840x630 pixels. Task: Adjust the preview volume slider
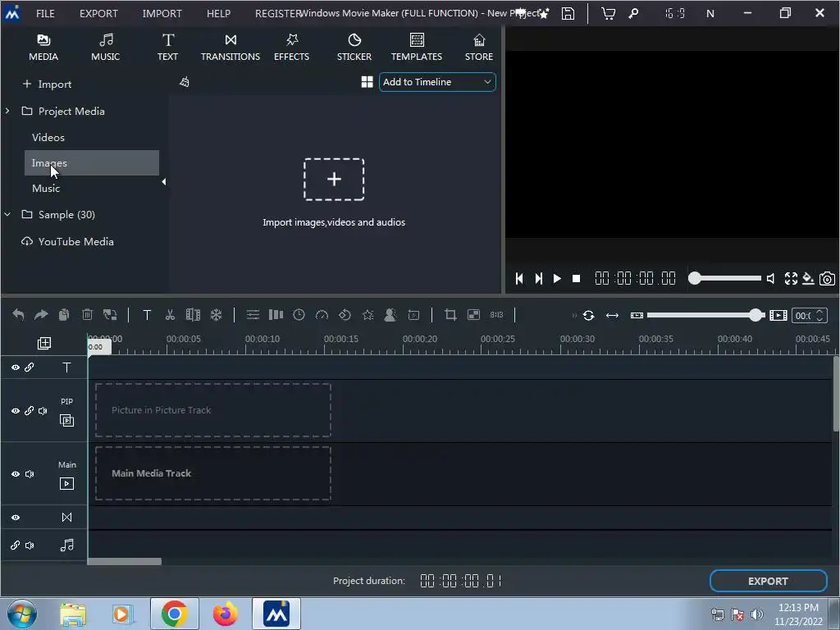725,278
